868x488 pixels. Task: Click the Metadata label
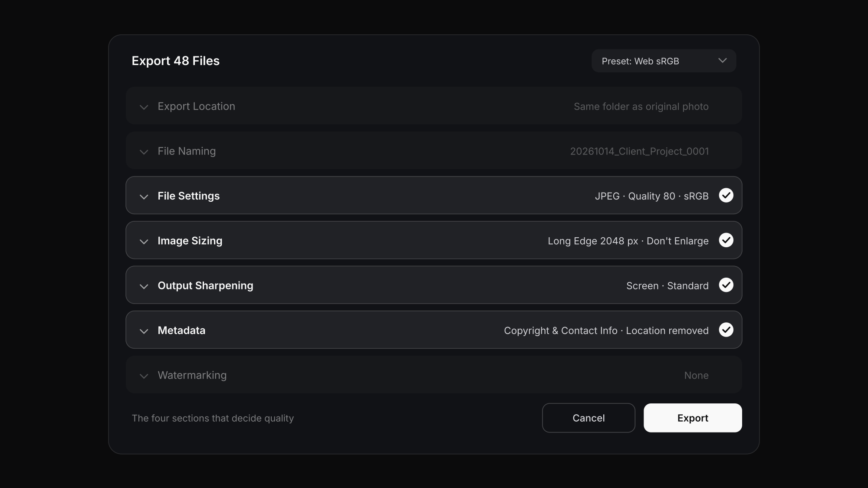[181, 330]
